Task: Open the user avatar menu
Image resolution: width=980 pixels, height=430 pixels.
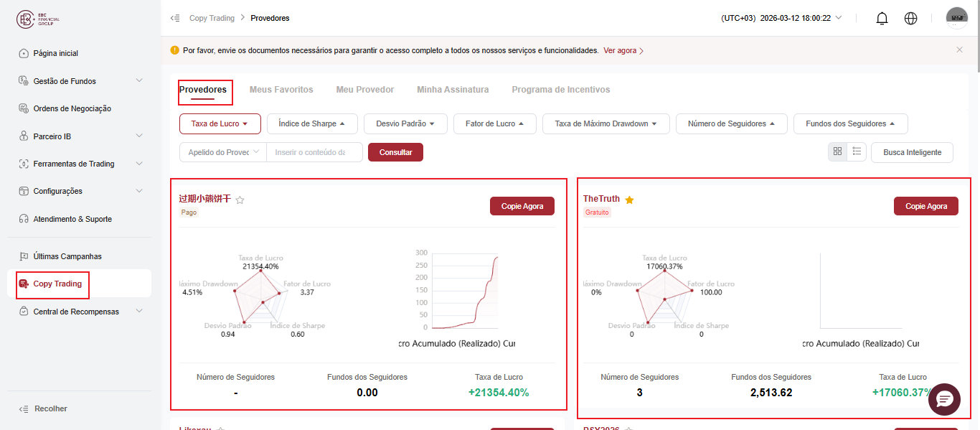Action: (957, 18)
